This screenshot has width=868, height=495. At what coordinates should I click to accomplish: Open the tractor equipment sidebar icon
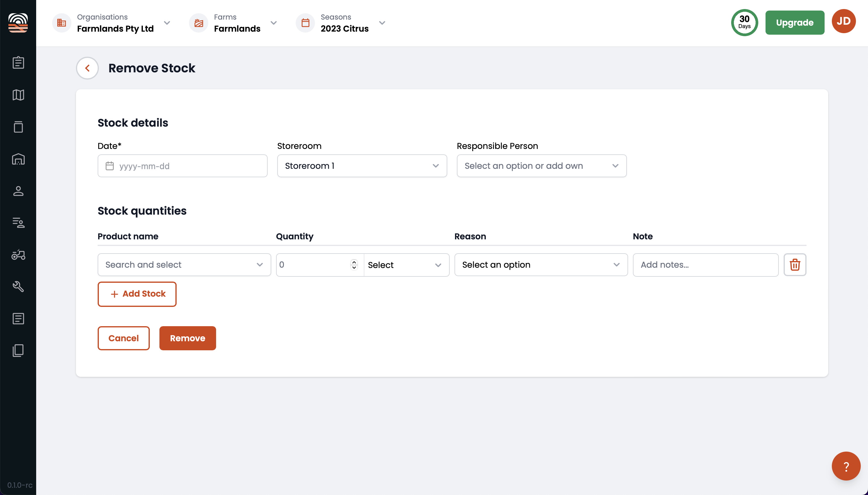(x=18, y=255)
